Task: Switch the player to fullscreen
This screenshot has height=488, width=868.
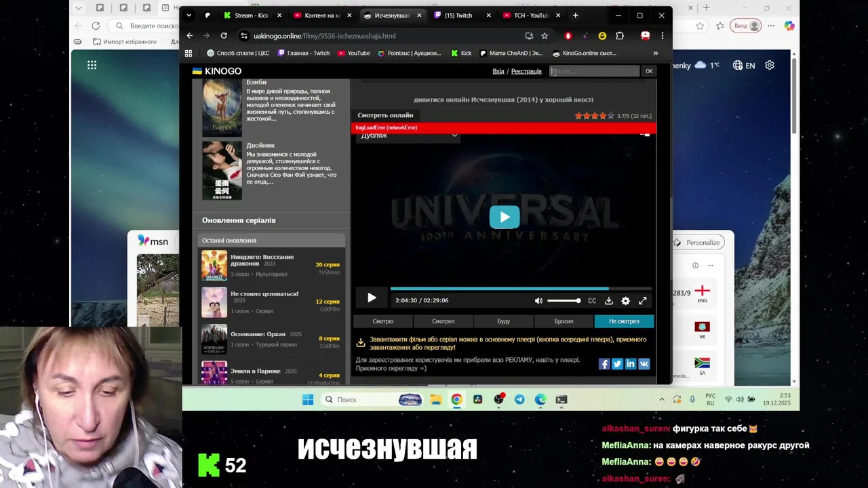Action: [x=643, y=300]
